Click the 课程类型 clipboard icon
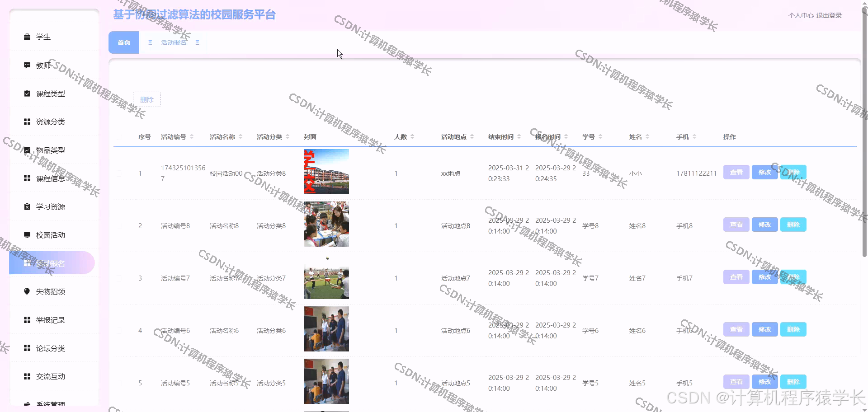868x412 pixels. [27, 94]
